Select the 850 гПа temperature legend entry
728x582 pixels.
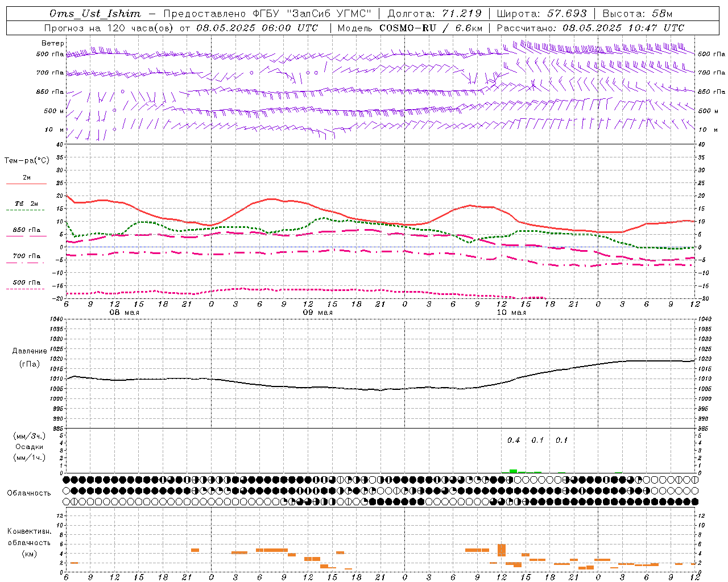(26, 230)
